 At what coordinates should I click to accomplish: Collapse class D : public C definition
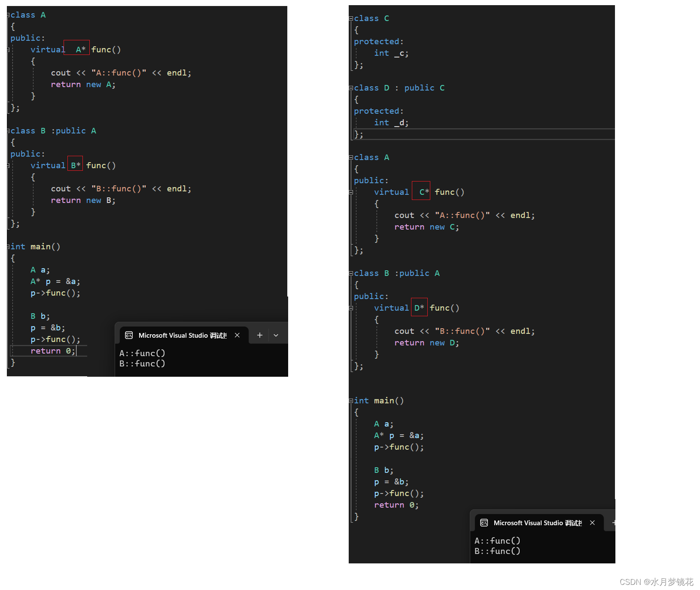[x=351, y=88]
